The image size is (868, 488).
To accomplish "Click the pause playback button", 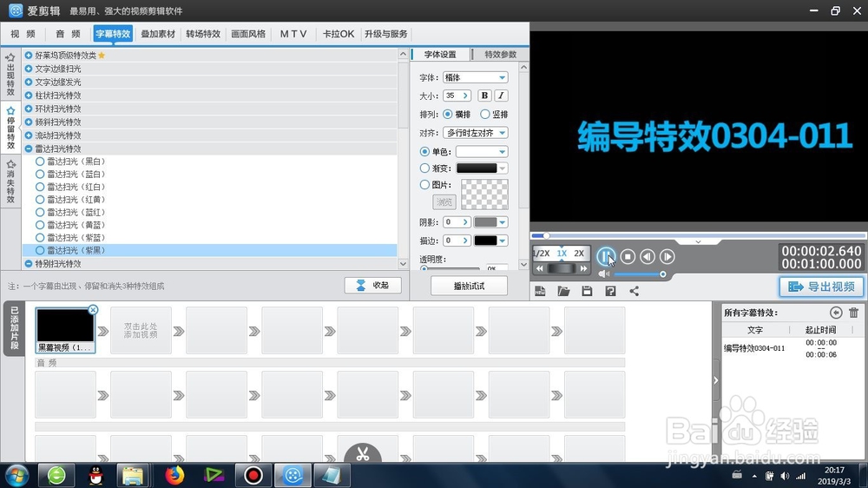I will tap(606, 256).
